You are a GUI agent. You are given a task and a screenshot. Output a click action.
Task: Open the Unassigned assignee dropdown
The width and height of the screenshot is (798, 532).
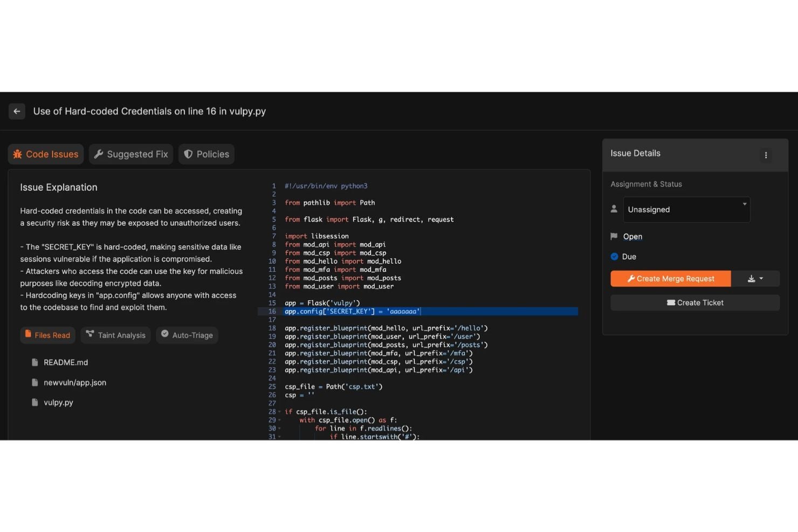point(686,210)
